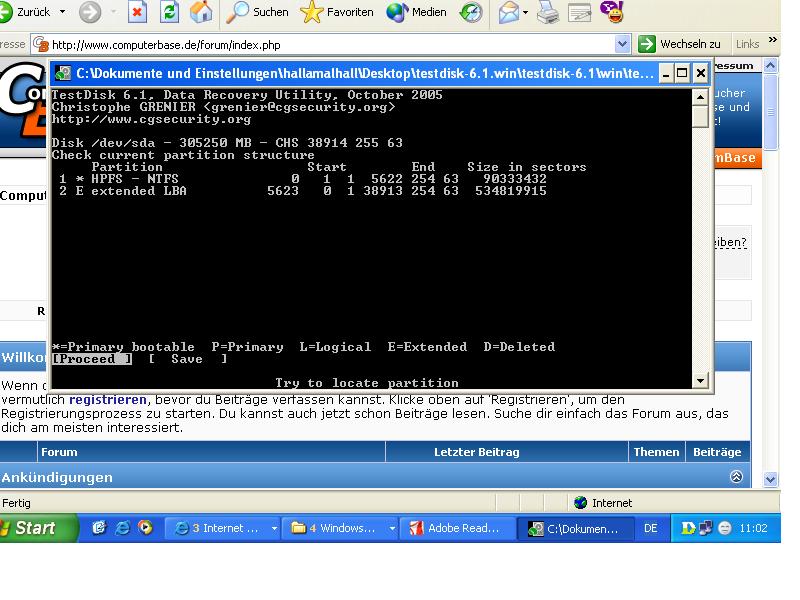The width and height of the screenshot is (800, 600).
Task: Open the Medien panel
Action: point(416,12)
